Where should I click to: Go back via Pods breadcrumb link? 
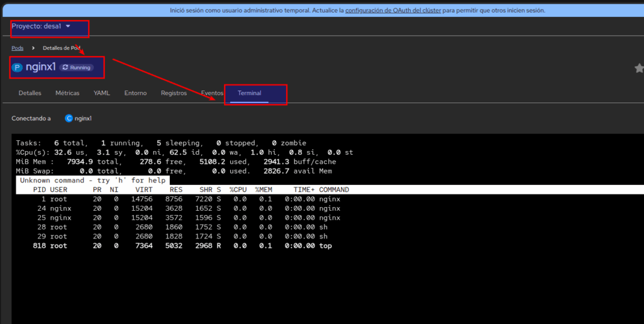(18, 48)
